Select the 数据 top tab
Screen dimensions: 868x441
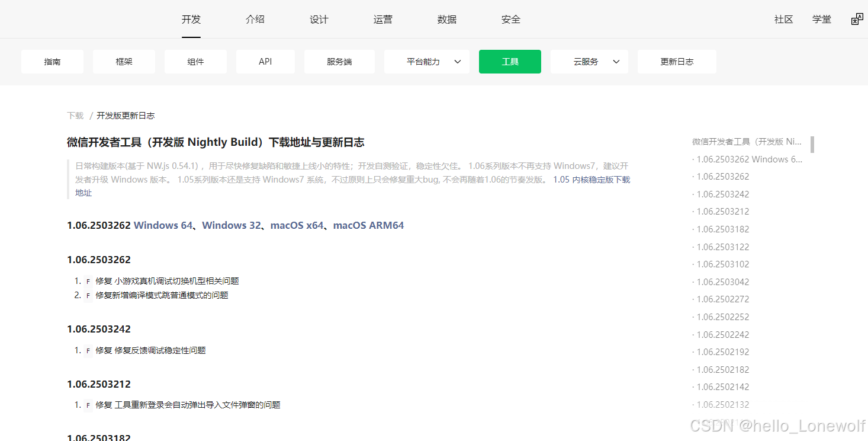pos(447,20)
